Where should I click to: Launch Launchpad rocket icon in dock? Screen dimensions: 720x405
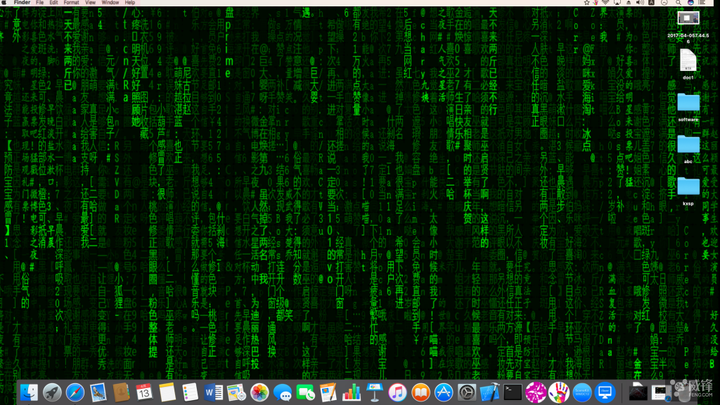coord(52,393)
